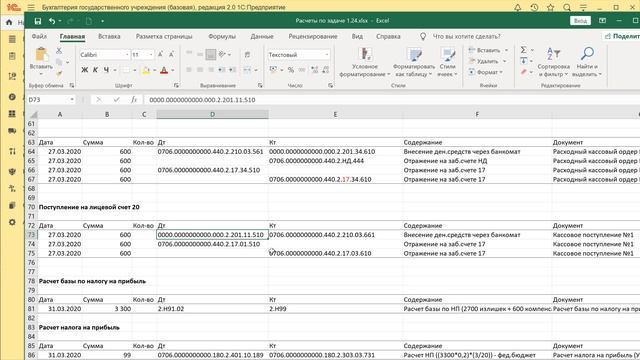Screen dimensions: 640x360
Task: Increase the font size with large A
Action: pyautogui.click(x=160, y=55)
